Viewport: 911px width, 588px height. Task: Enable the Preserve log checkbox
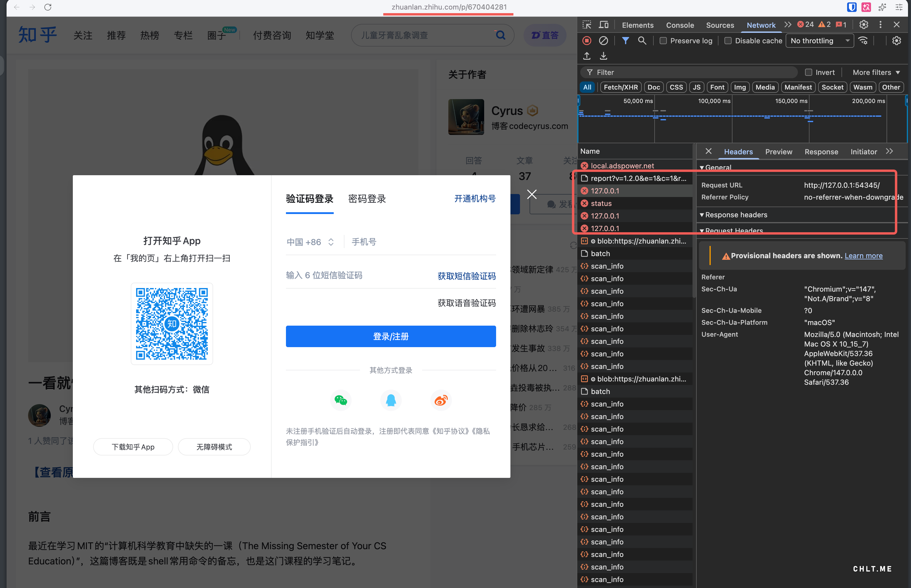663,41
